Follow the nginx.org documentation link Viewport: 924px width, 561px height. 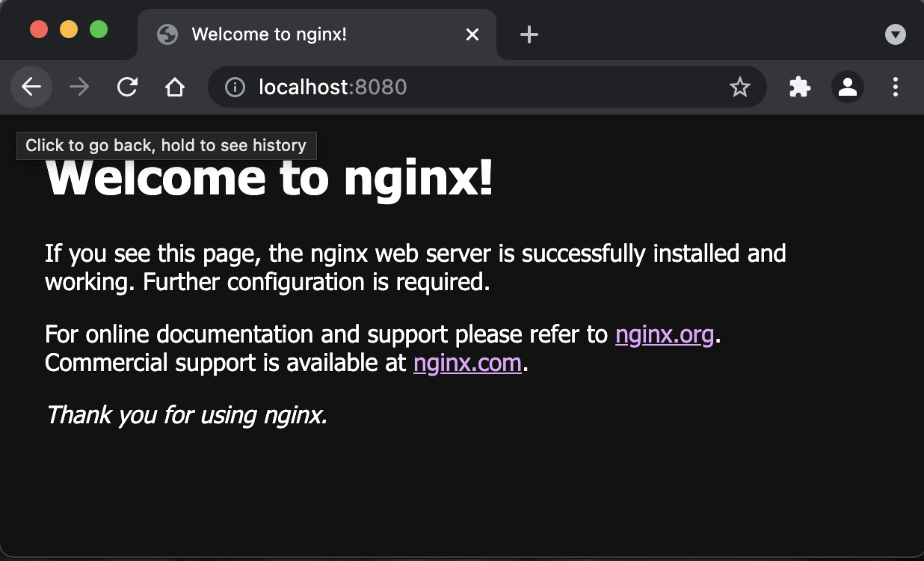pyautogui.click(x=664, y=334)
